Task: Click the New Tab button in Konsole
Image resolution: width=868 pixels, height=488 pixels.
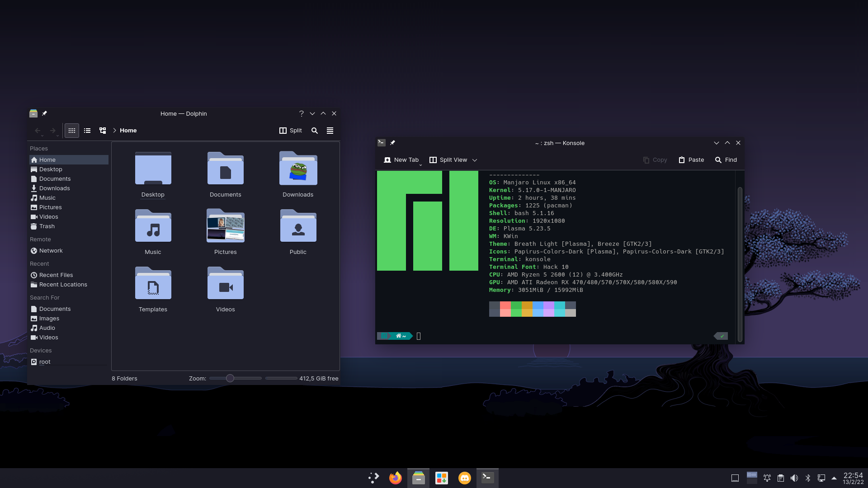Action: 401,160
